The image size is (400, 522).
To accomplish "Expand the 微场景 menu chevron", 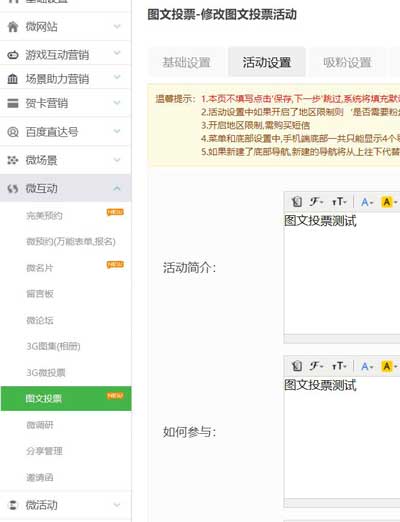I will click(117, 160).
